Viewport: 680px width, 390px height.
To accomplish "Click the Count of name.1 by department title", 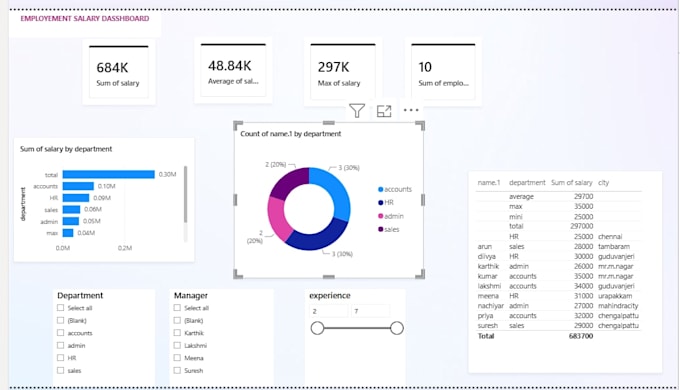I will click(291, 134).
